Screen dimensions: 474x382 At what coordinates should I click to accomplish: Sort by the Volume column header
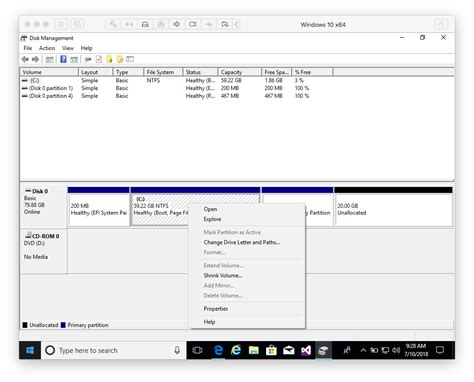point(49,72)
